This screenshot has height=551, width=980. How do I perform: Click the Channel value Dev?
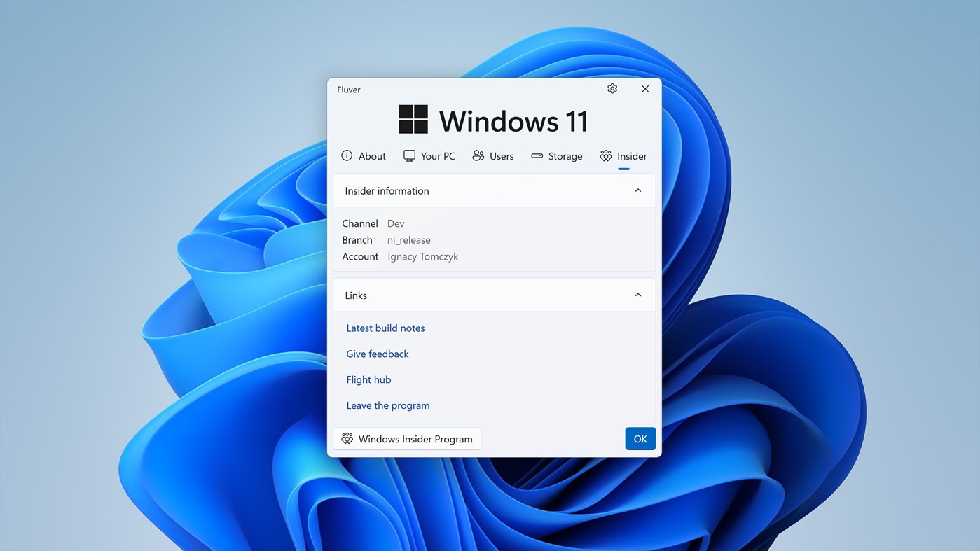(396, 223)
